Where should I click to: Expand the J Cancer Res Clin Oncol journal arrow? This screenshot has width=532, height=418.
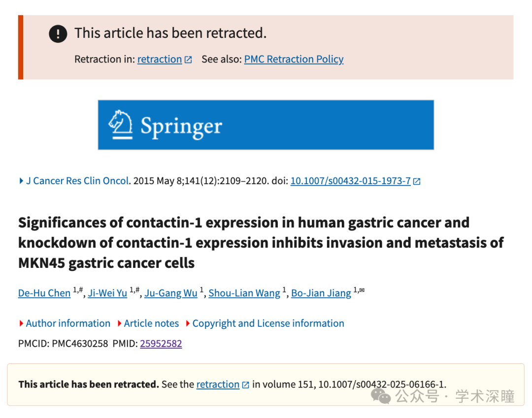tap(21, 181)
